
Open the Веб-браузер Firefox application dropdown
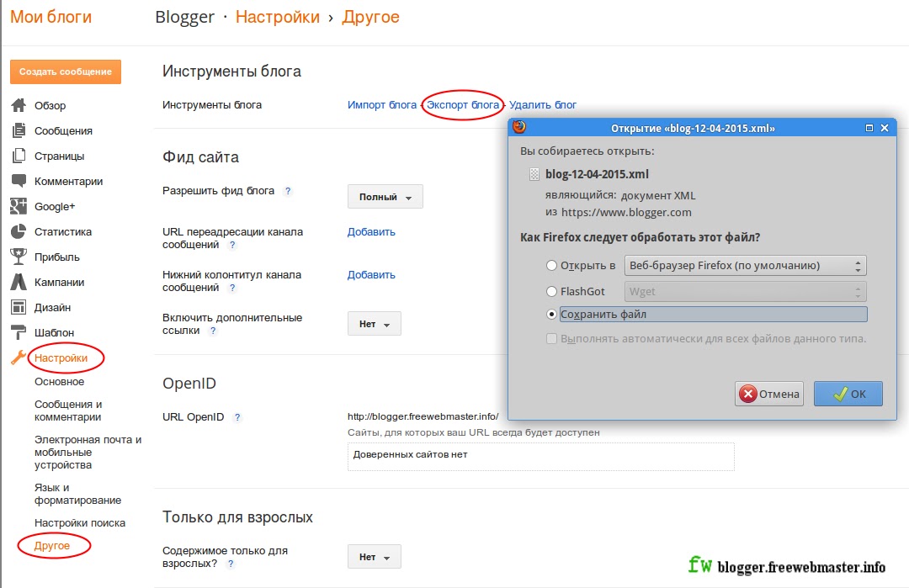(746, 265)
